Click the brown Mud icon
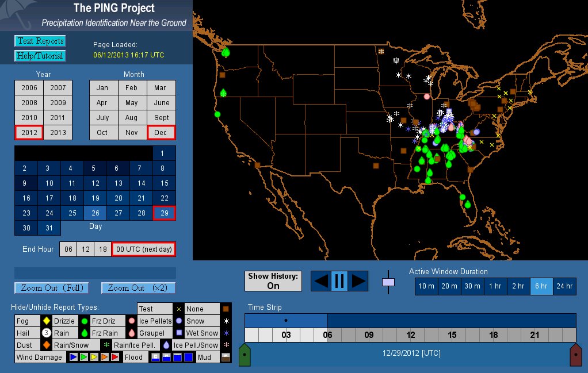The image size is (588, 373). tap(226, 357)
